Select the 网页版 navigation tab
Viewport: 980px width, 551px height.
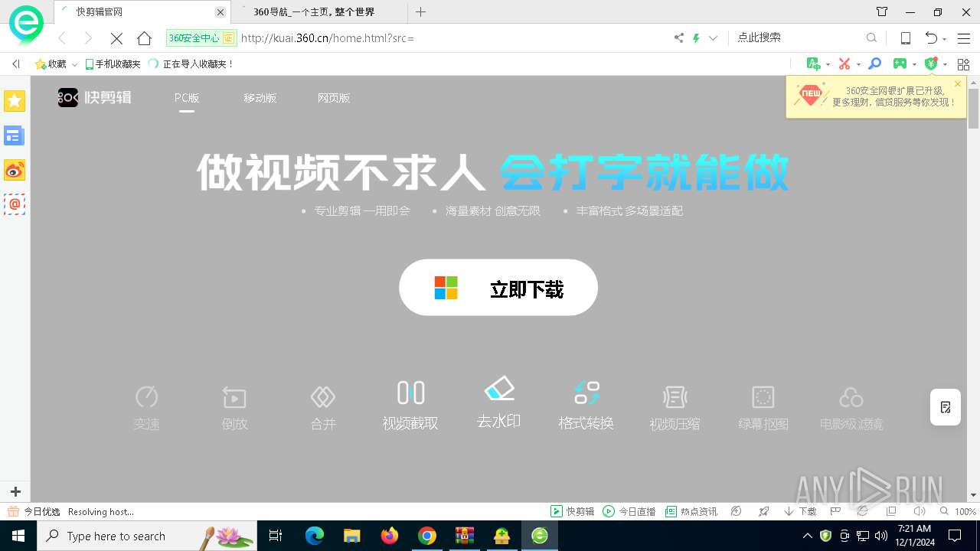(334, 98)
